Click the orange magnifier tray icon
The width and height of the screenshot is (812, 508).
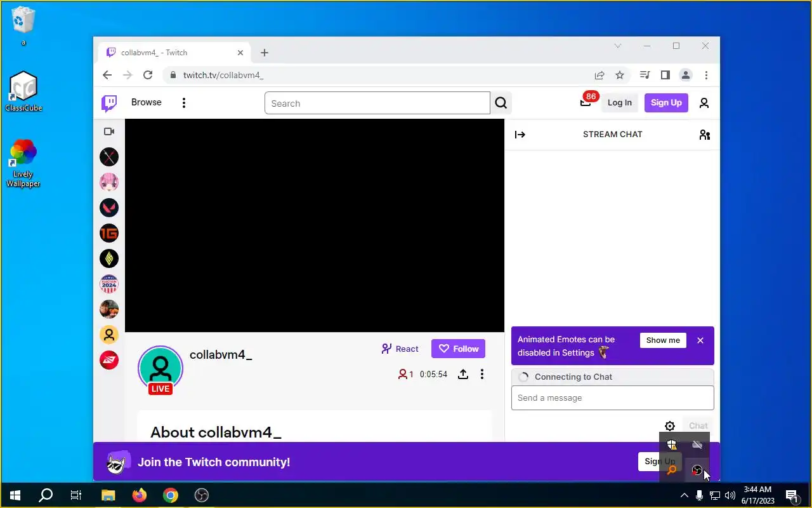(671, 470)
